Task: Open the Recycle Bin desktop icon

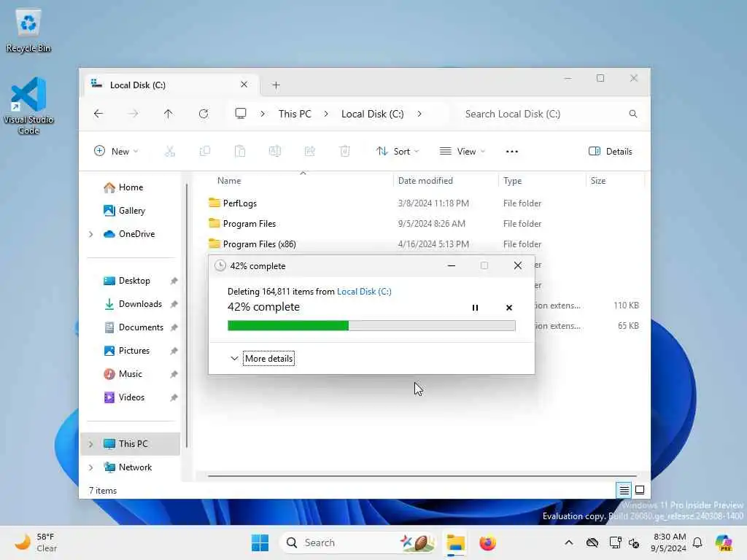Action: coord(28,31)
